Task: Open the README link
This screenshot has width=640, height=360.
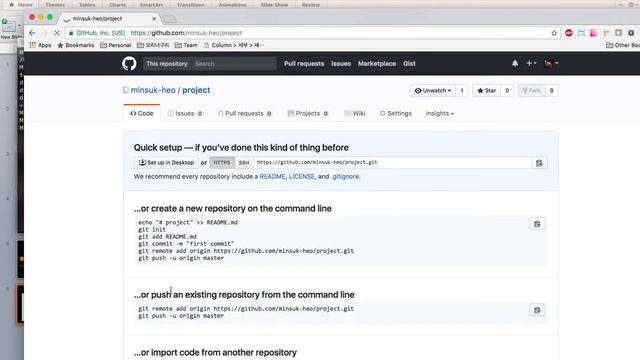Action: 272,176
